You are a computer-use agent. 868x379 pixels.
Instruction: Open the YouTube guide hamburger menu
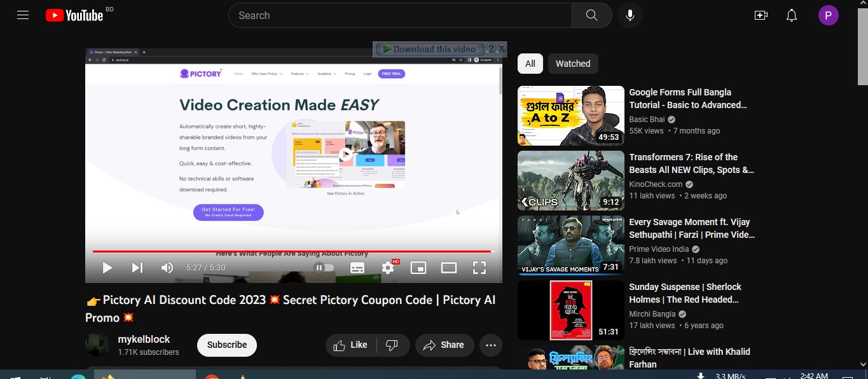coord(23,15)
